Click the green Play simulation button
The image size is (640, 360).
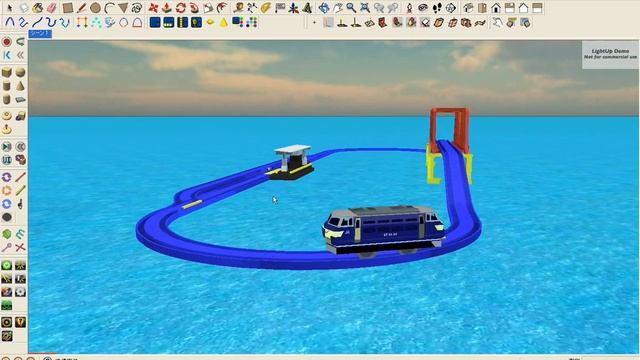7,147
